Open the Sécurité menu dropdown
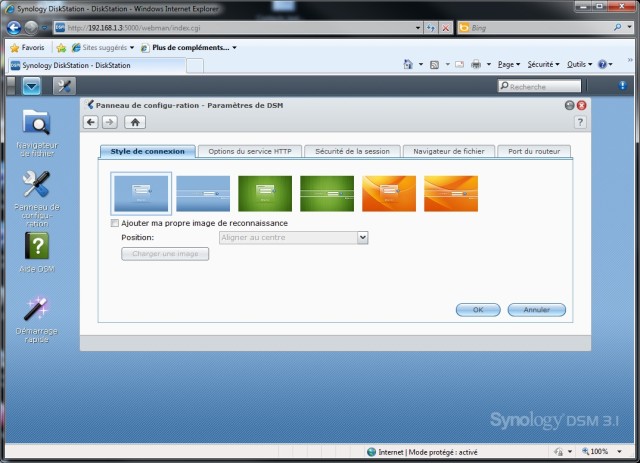This screenshot has height=463, width=640. pyautogui.click(x=543, y=65)
